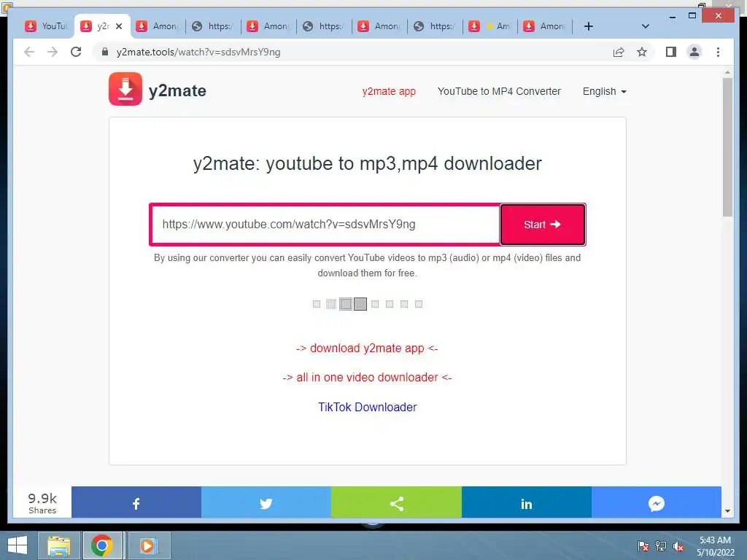Click the network tray icon
This screenshot has height=560, width=747.
[661, 546]
